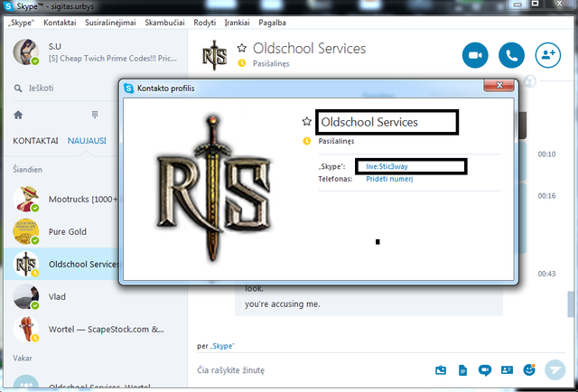Screen dimensions: 578x392
Task: Open the Kontaktai menu
Action: (x=60, y=23)
